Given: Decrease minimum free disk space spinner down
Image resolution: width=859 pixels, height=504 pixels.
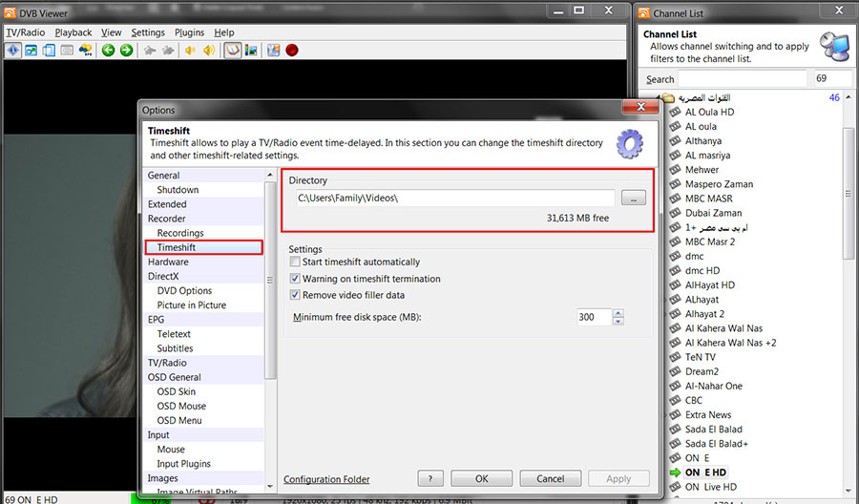Looking at the screenshot, I should tap(618, 321).
